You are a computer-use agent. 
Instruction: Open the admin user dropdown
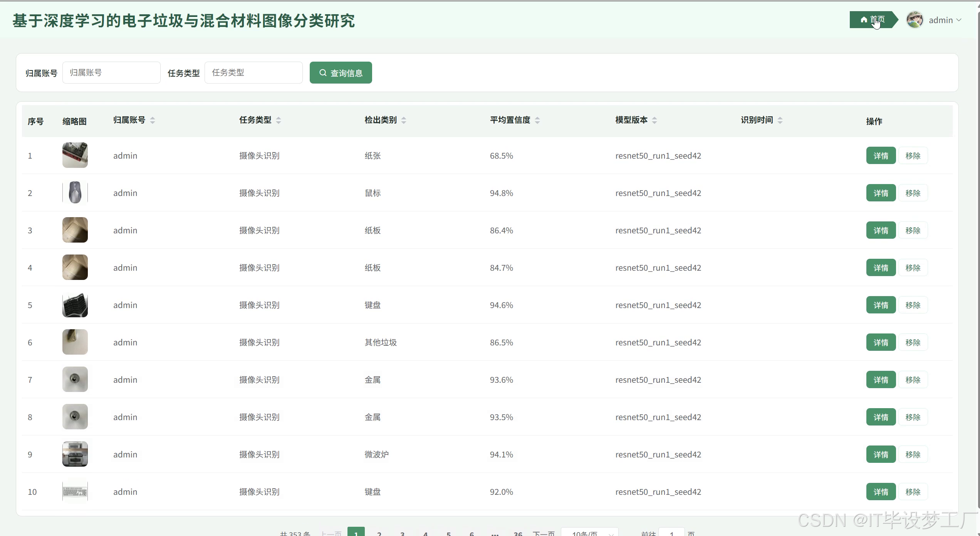pos(945,20)
